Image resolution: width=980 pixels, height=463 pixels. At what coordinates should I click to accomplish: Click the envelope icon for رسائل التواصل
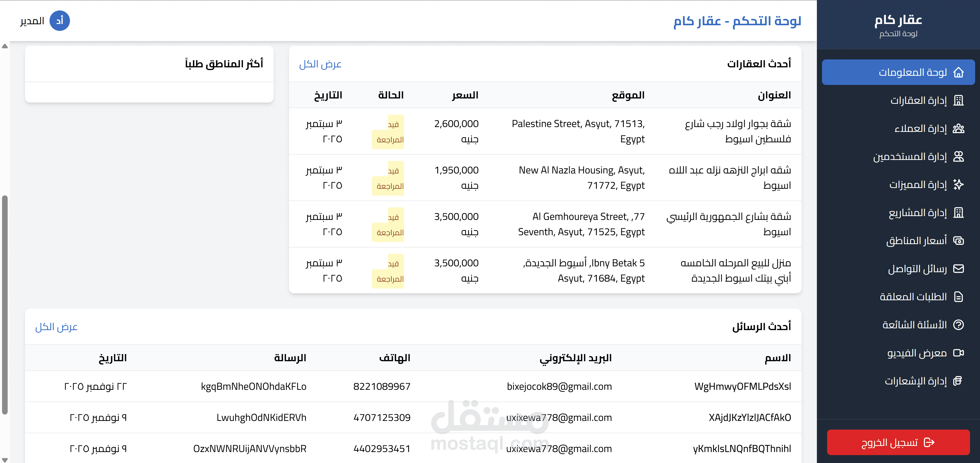point(958,269)
